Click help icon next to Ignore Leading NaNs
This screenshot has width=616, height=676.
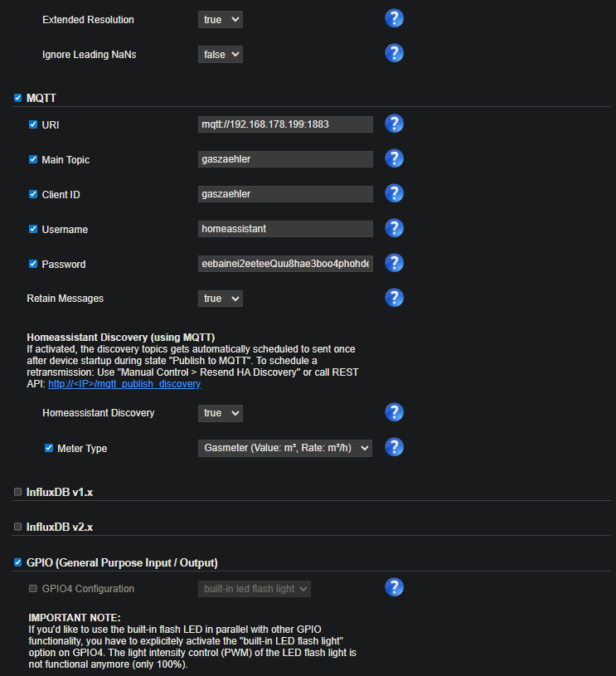395,53
